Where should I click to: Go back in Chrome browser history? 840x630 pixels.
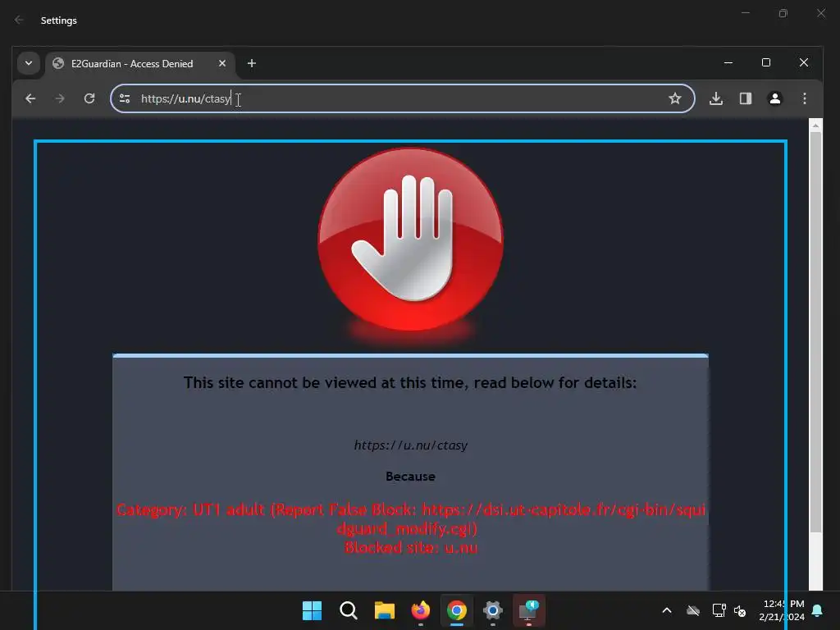coord(30,98)
